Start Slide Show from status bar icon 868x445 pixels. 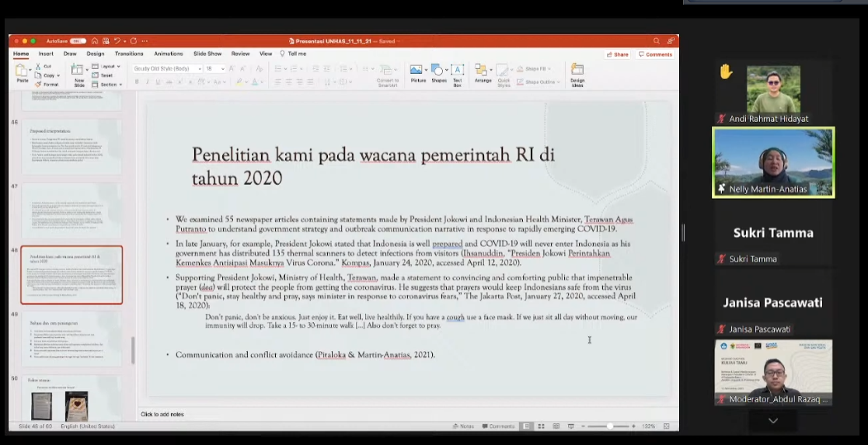point(570,426)
